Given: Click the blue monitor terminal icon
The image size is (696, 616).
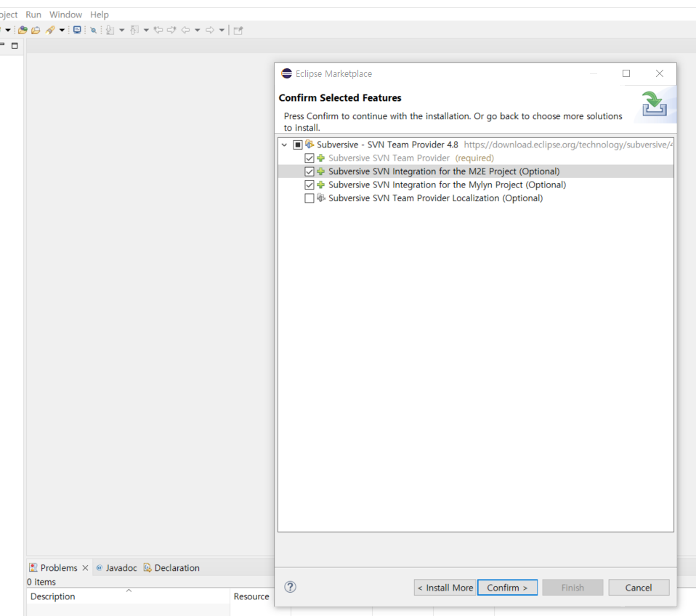Looking at the screenshot, I should (77, 30).
